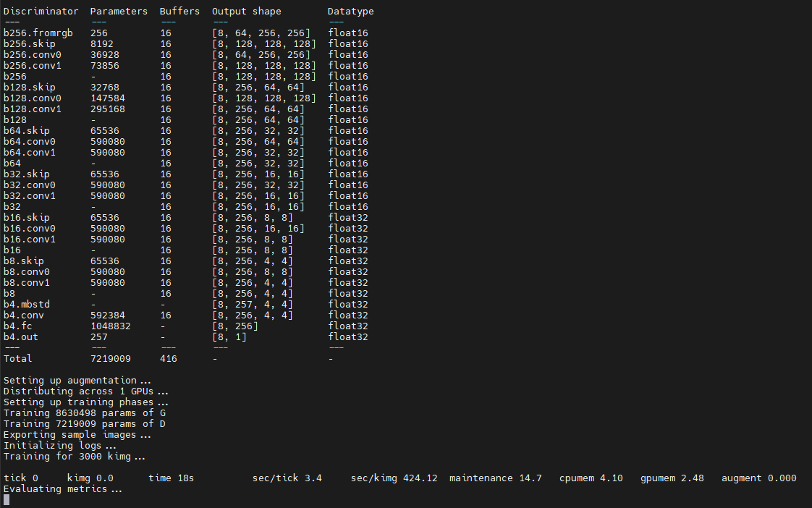Select the Parameters column header
This screenshot has height=508, width=812.
pyautogui.click(x=119, y=11)
